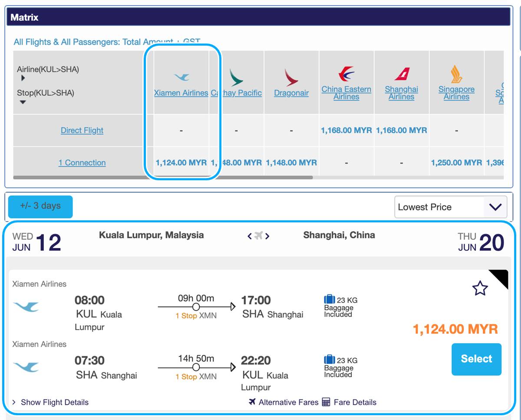
Task: Select Shanghai Airlines 1,168.00 MYR direct price
Action: [x=402, y=130]
